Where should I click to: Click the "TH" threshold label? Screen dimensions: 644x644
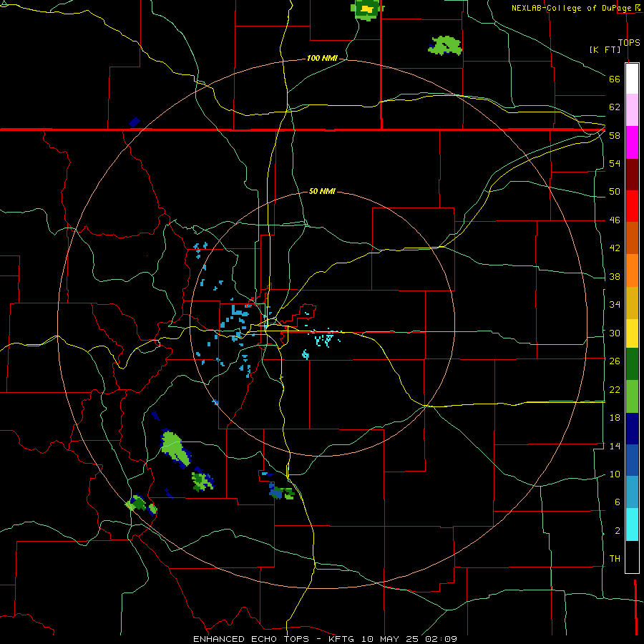[615, 559]
